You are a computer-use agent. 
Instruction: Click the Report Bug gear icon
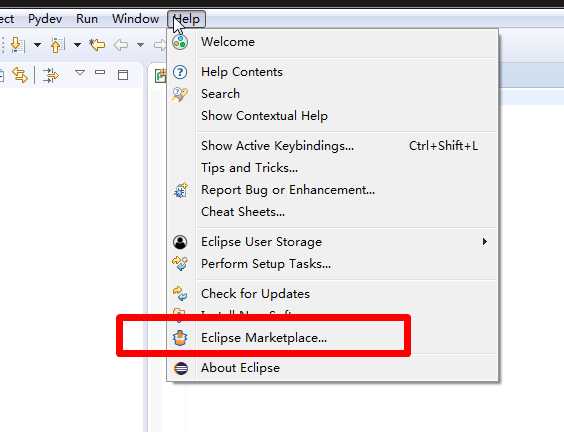181,190
